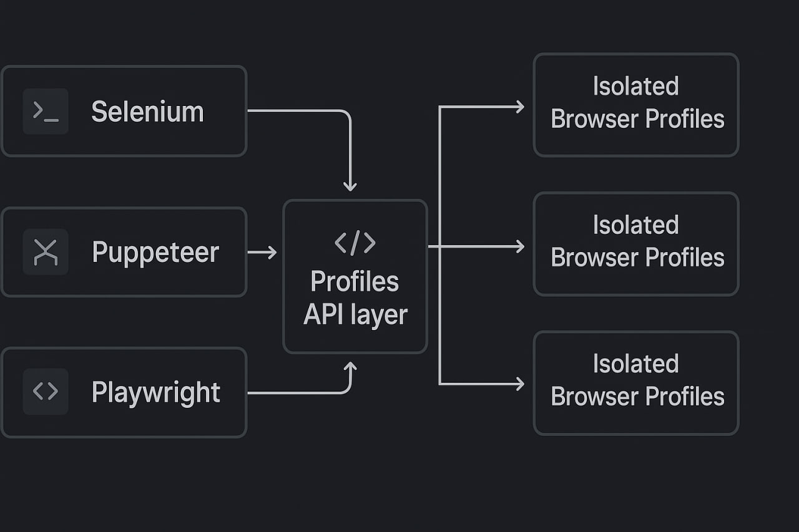Viewport: 799px width, 532px height.
Task: Click the Puppeteer icon
Action: pos(46,252)
